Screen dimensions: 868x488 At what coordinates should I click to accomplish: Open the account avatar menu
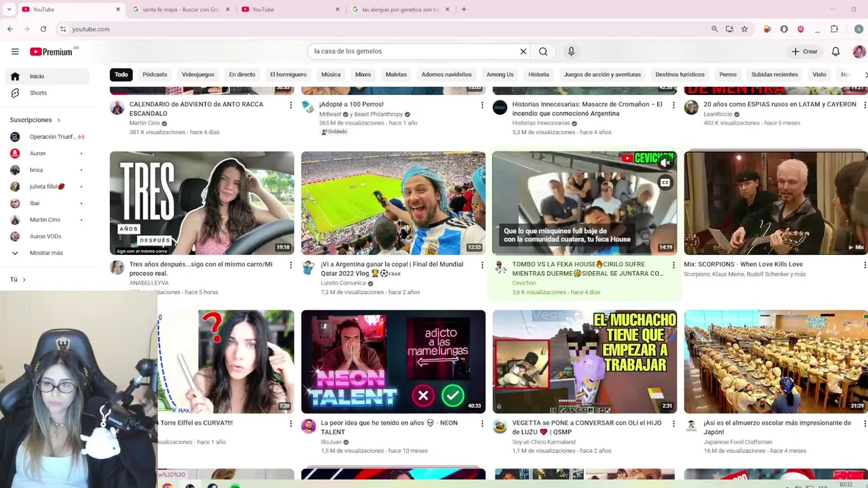[859, 52]
